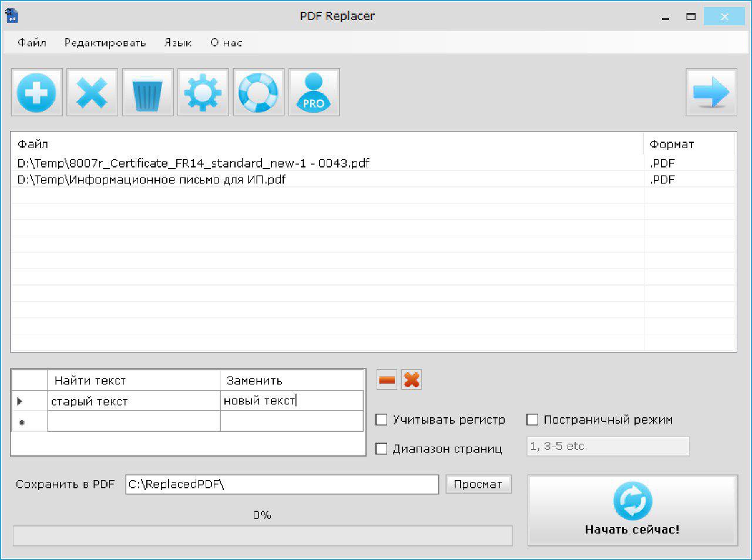This screenshot has height=560, width=752.
Task: Click the blue right arrow icon
Action: [711, 92]
